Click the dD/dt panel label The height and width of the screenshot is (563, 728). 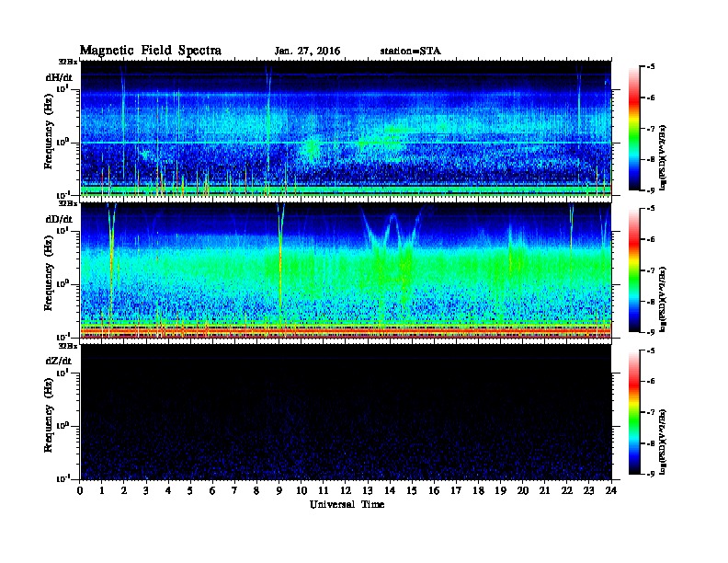point(59,219)
